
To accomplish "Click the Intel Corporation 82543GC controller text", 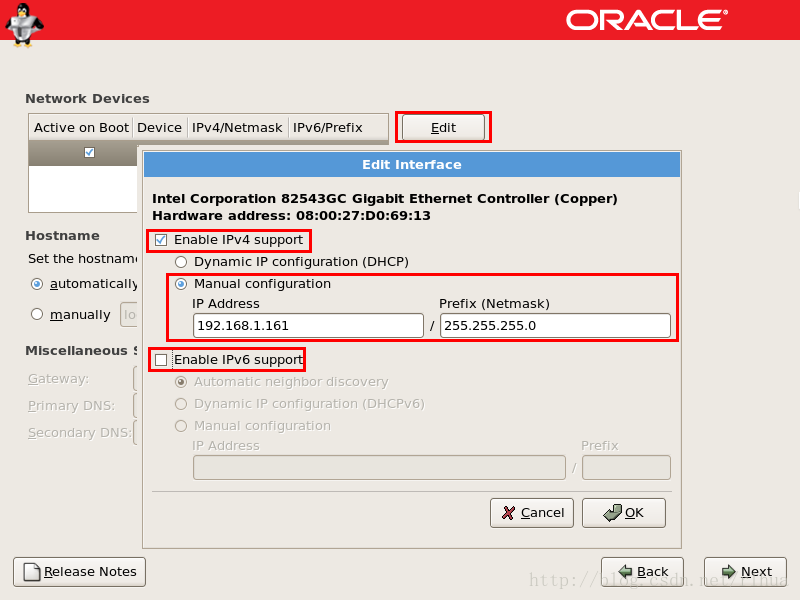I will click(385, 198).
